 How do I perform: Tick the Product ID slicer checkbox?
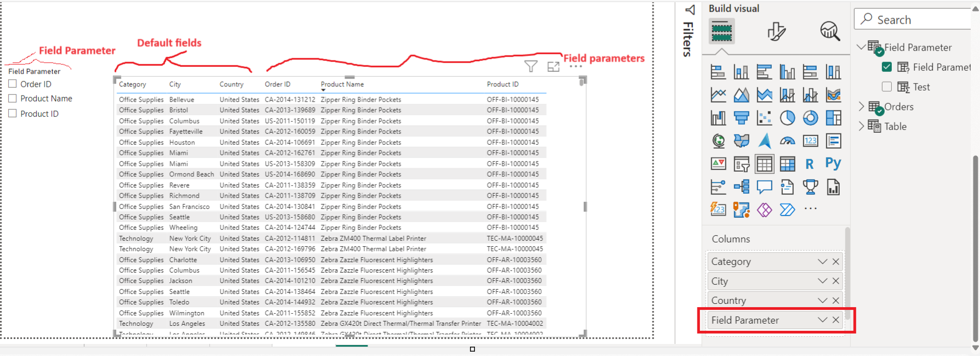tap(13, 113)
